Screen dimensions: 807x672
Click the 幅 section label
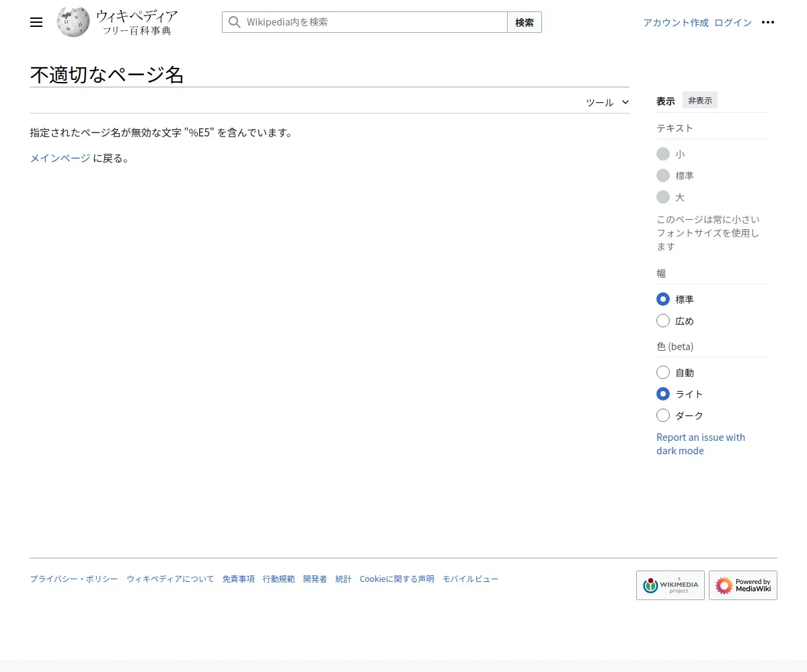[x=661, y=273]
